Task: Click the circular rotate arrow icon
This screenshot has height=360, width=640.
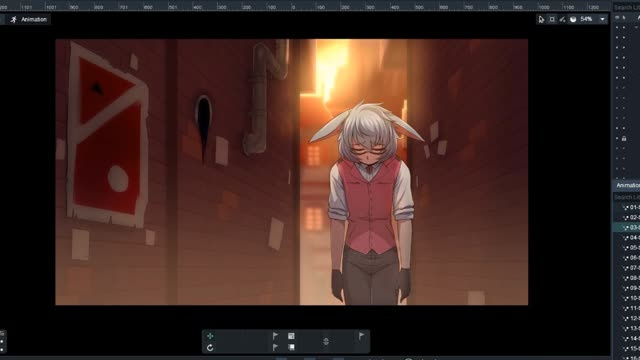Action: tap(210, 348)
